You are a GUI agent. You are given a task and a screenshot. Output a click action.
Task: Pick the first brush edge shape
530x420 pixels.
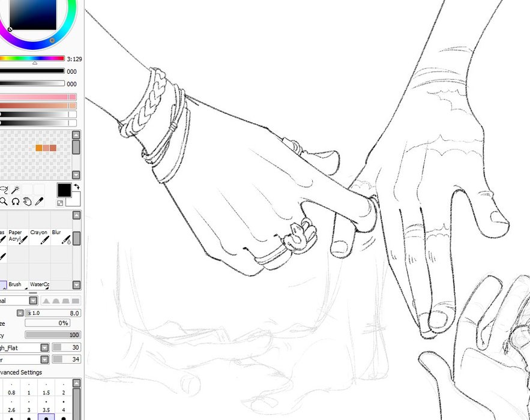(x=46, y=301)
